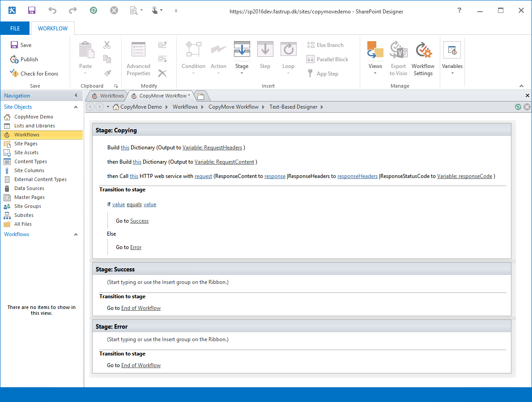Click the Success stage link

tap(139, 221)
